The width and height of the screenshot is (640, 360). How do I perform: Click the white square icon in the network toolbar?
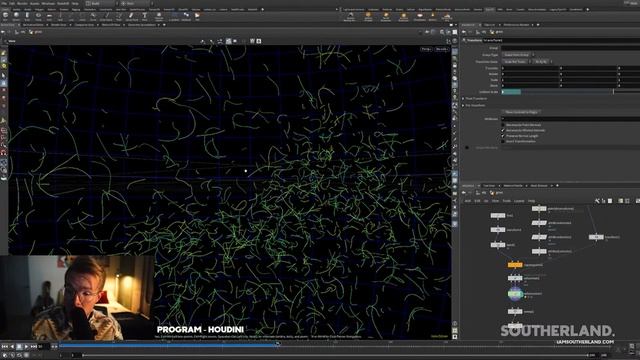point(610,201)
